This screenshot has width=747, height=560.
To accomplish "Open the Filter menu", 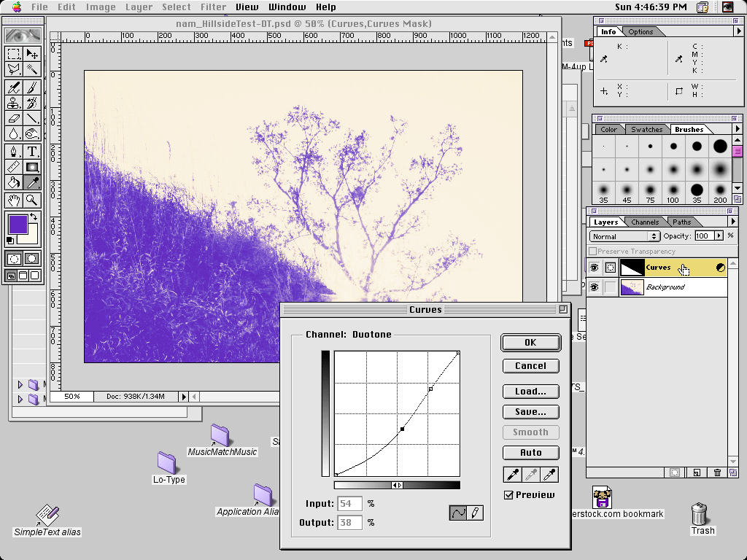I will (x=214, y=7).
